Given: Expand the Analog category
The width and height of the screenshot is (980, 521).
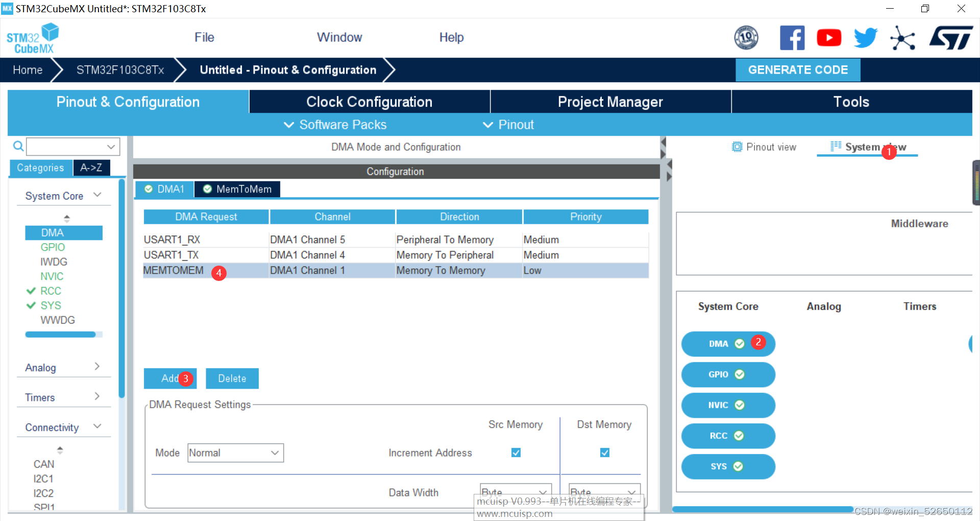Looking at the screenshot, I should (97, 366).
